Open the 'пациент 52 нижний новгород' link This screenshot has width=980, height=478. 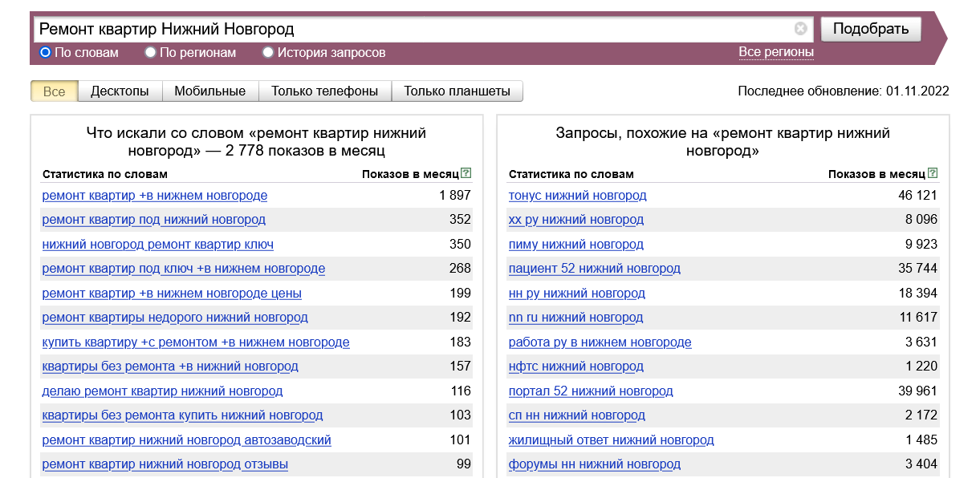pyautogui.click(x=594, y=269)
